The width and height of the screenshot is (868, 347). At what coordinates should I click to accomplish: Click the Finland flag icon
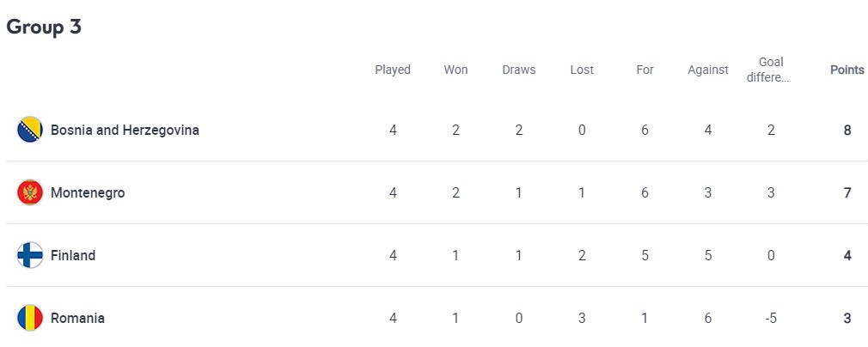tap(30, 256)
